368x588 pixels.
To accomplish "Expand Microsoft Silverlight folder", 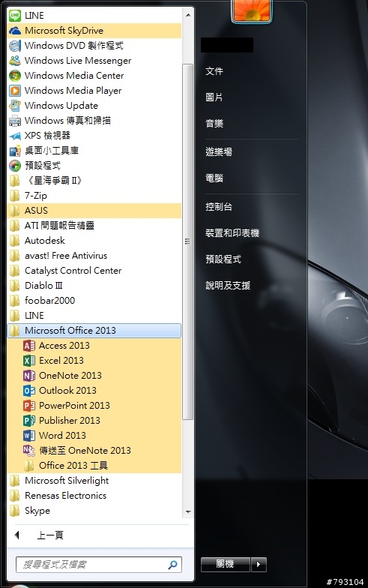I will [x=94, y=480].
